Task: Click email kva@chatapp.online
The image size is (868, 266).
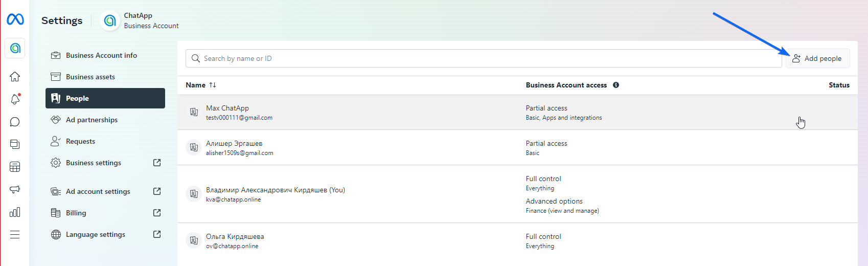Action: [234, 199]
